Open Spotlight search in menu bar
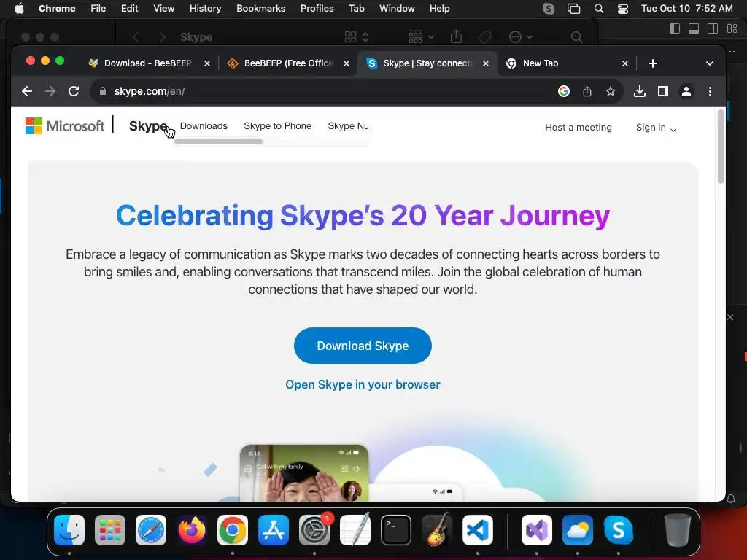Image resolution: width=747 pixels, height=560 pixels. (x=599, y=9)
